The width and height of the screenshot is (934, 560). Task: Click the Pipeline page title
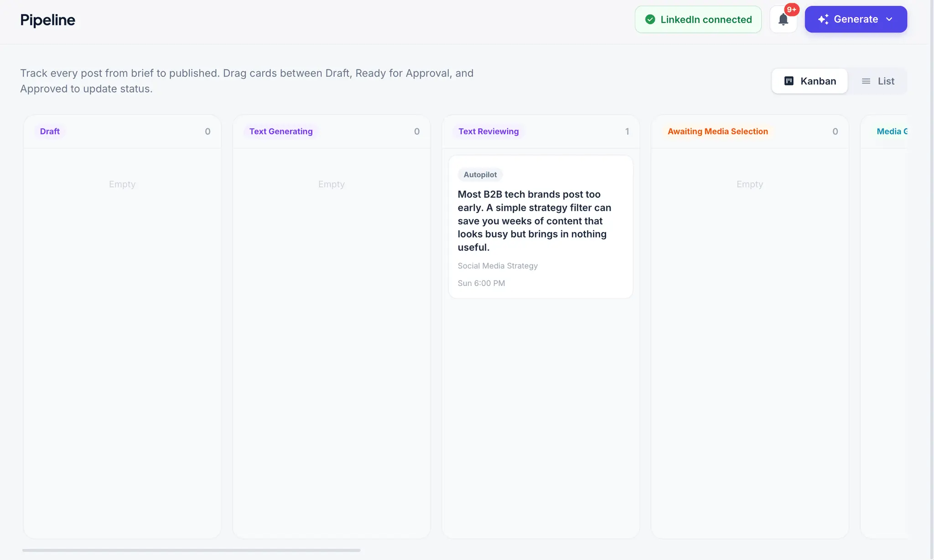pyautogui.click(x=47, y=20)
